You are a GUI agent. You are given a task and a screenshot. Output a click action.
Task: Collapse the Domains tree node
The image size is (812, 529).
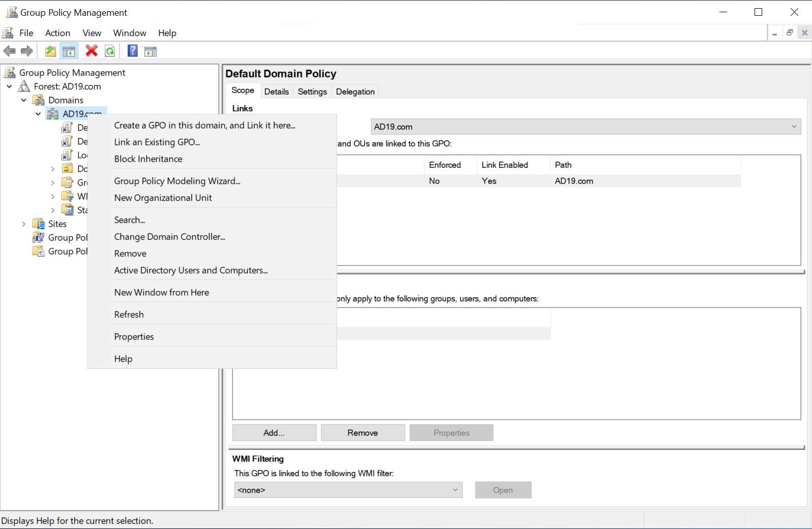23,100
